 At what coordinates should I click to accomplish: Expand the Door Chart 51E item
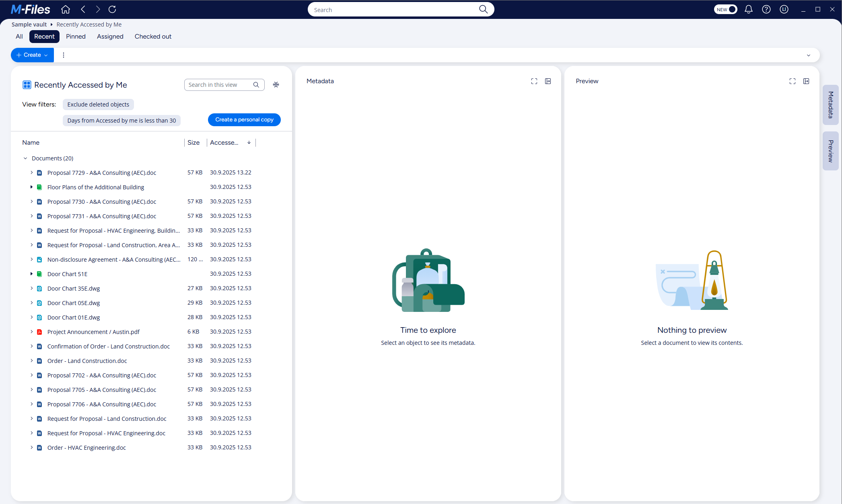click(31, 274)
